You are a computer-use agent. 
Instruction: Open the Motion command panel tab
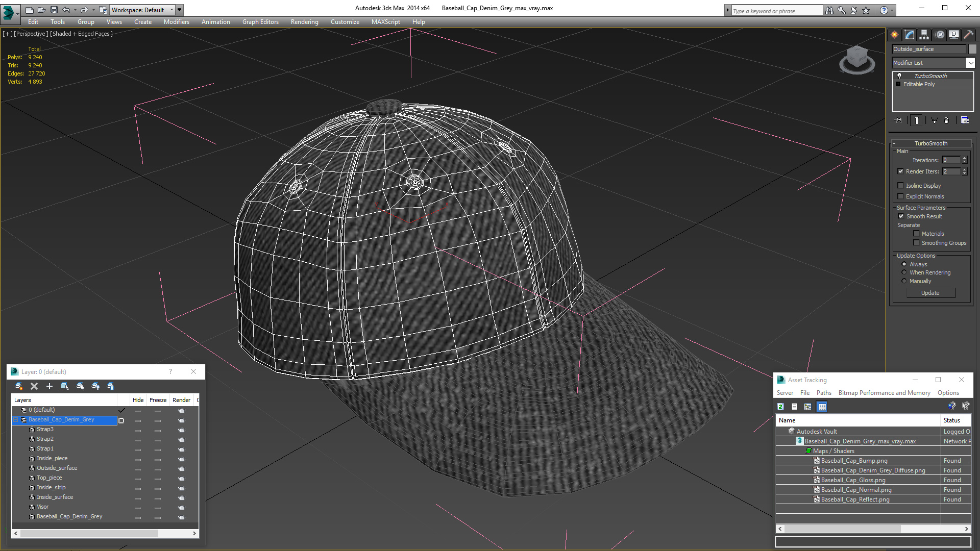[940, 35]
